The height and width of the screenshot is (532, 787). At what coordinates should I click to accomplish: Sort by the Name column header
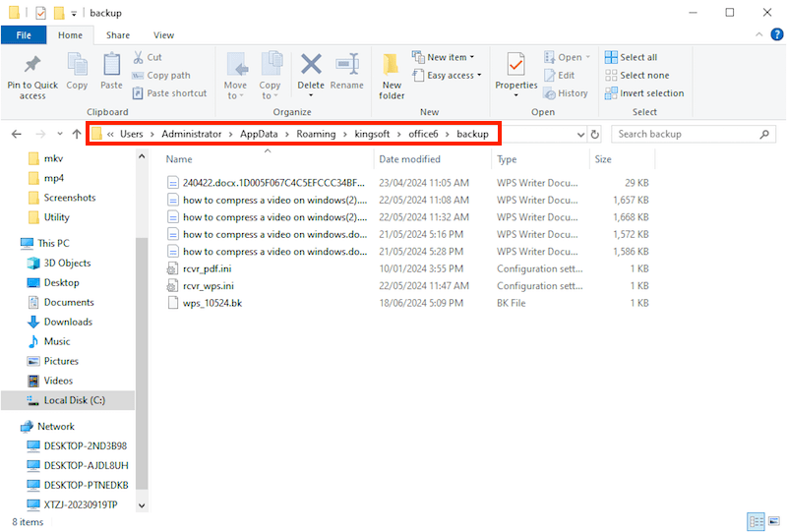coord(179,159)
